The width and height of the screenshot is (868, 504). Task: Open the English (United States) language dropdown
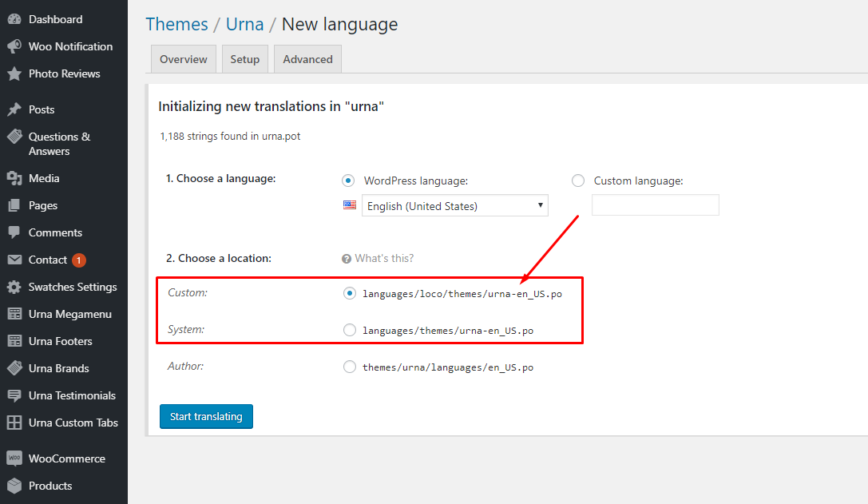pyautogui.click(x=455, y=205)
